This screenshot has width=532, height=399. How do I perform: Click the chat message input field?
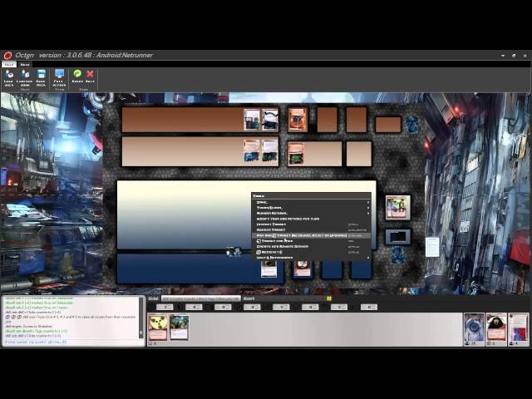[x=72, y=342]
